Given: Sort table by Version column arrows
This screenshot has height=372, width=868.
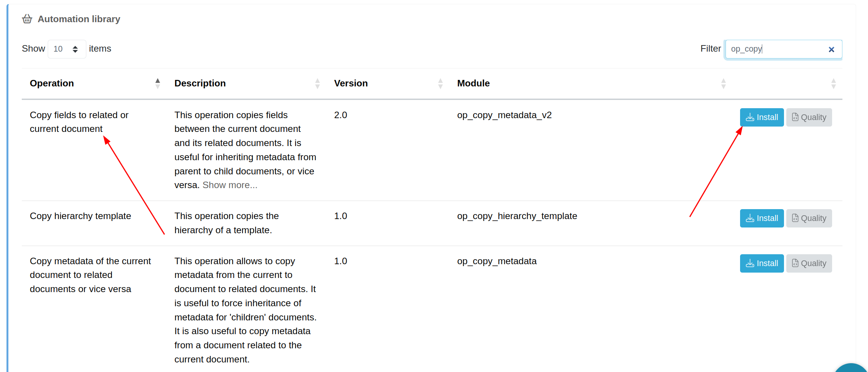Looking at the screenshot, I should (440, 83).
